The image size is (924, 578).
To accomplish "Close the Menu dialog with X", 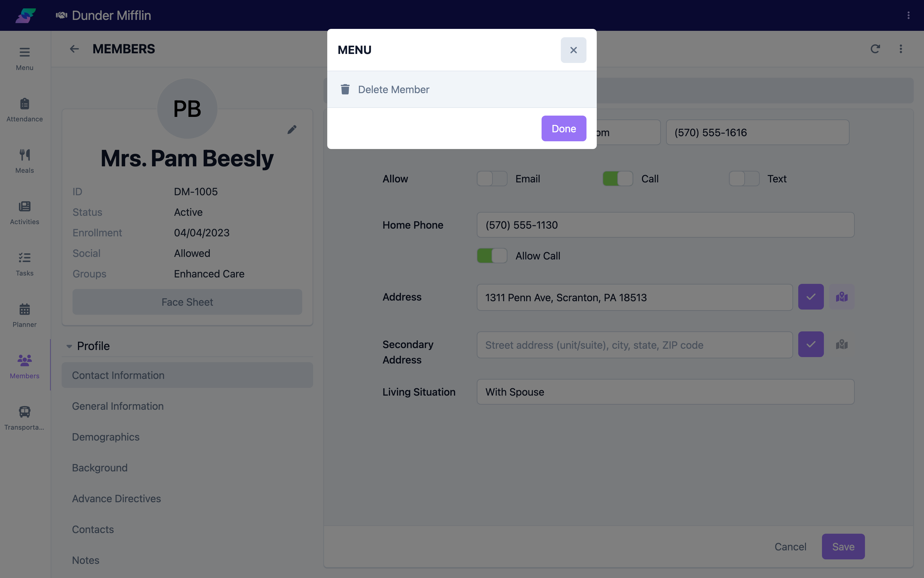I will point(574,50).
